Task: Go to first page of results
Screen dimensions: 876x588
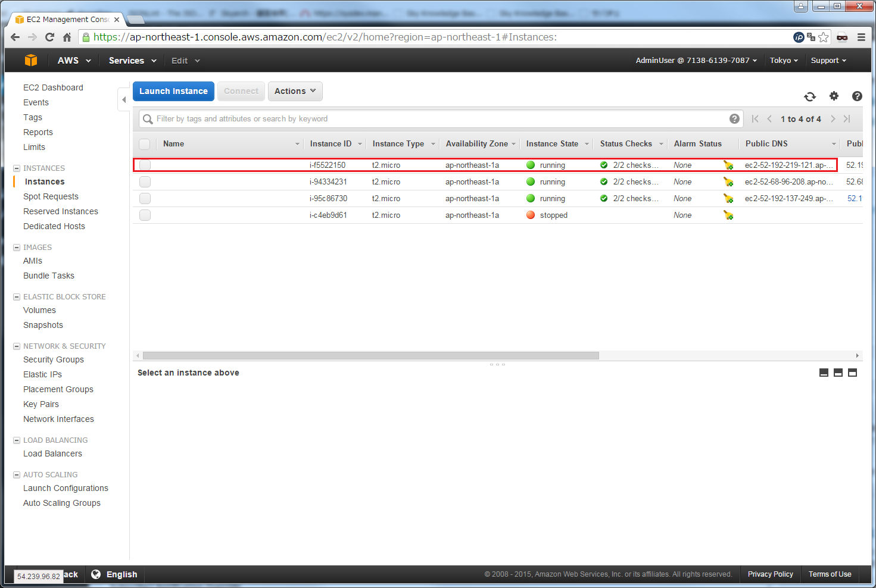Action: pyautogui.click(x=755, y=119)
